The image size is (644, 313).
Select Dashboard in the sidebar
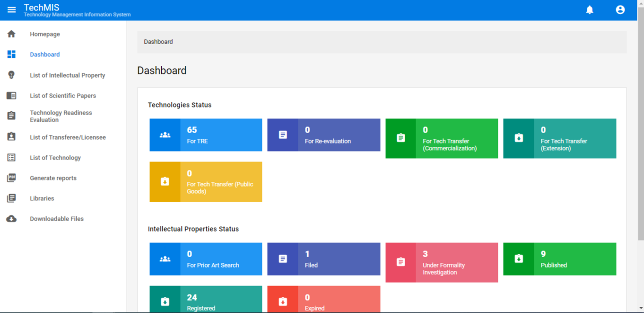click(x=44, y=54)
